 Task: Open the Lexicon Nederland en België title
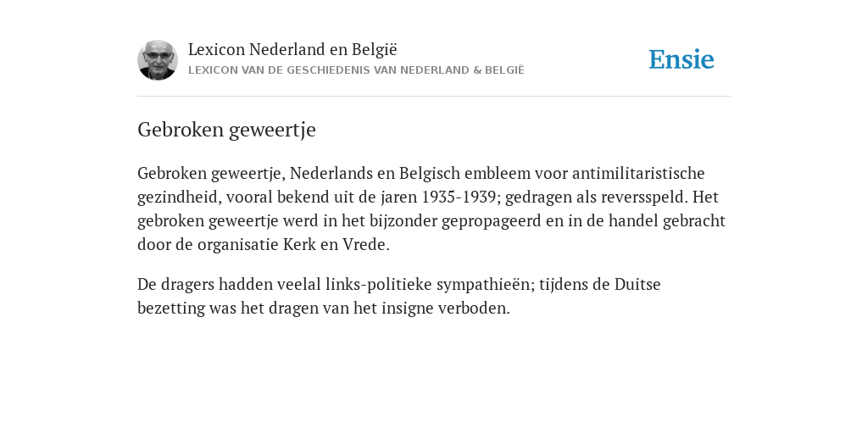(x=292, y=49)
